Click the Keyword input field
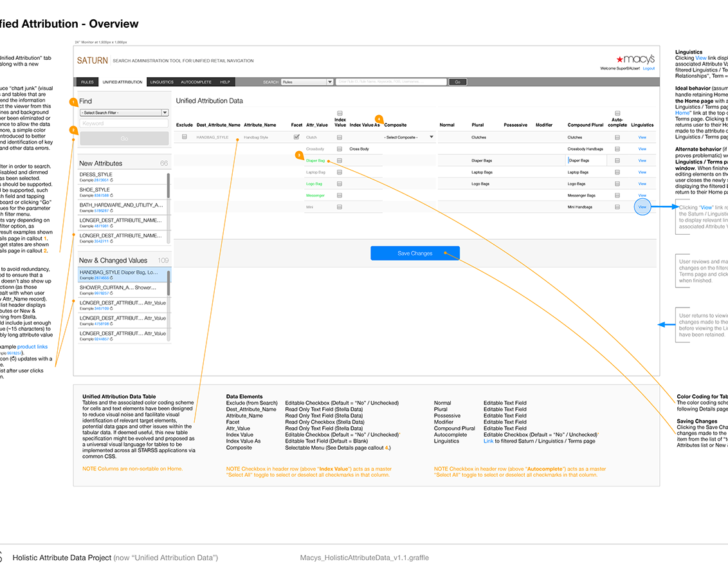This screenshot has width=728, height=570. pos(124,124)
